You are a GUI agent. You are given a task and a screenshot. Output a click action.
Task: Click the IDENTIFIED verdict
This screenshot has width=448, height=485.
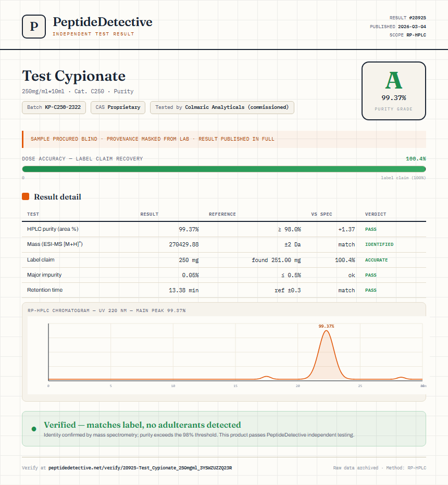pos(379,244)
